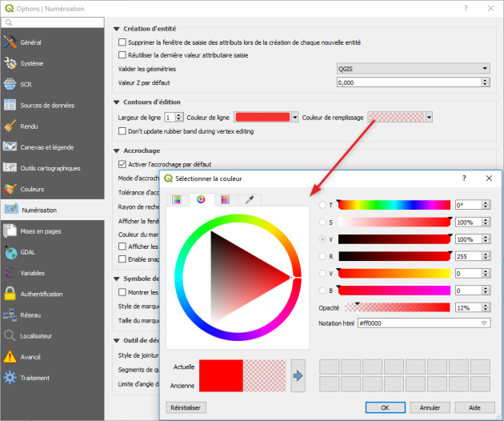Increase the Largeur de ligne spinner
The image size is (504, 421).
tap(179, 114)
